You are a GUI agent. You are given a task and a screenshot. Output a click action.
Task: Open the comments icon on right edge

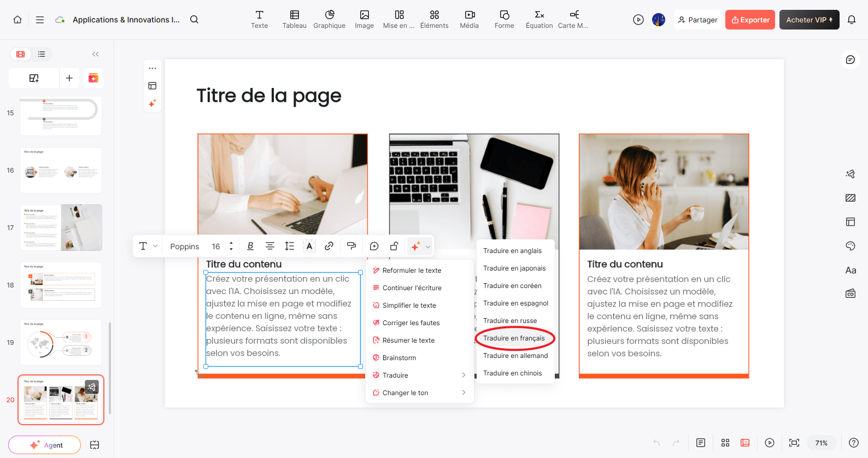tap(851, 60)
